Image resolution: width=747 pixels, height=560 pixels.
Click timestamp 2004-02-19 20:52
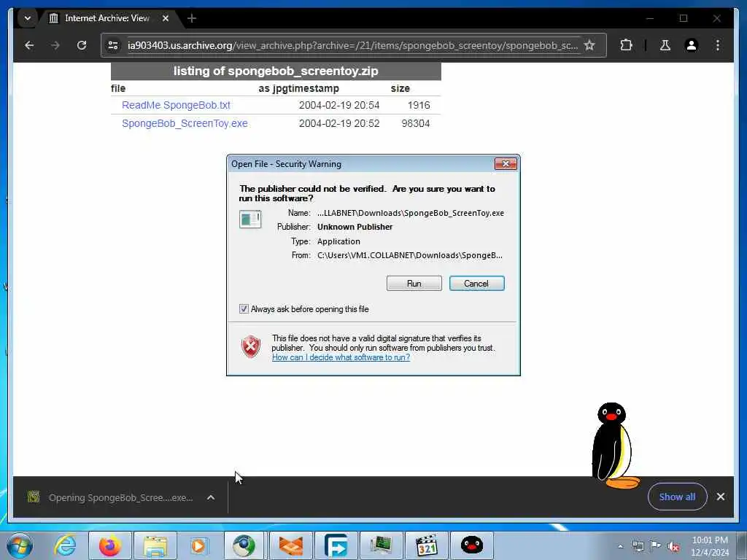click(x=339, y=123)
